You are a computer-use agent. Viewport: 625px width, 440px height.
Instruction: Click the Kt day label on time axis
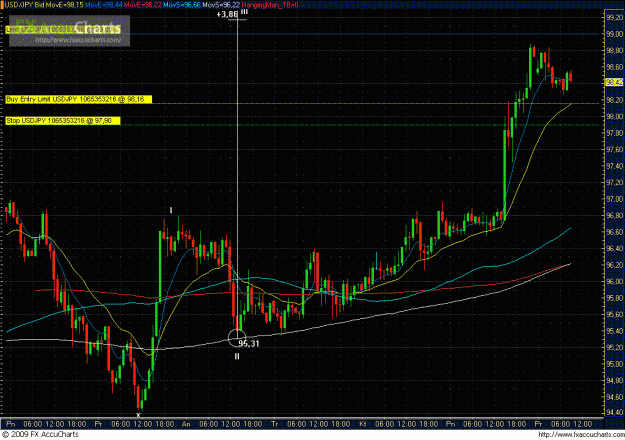(363, 424)
